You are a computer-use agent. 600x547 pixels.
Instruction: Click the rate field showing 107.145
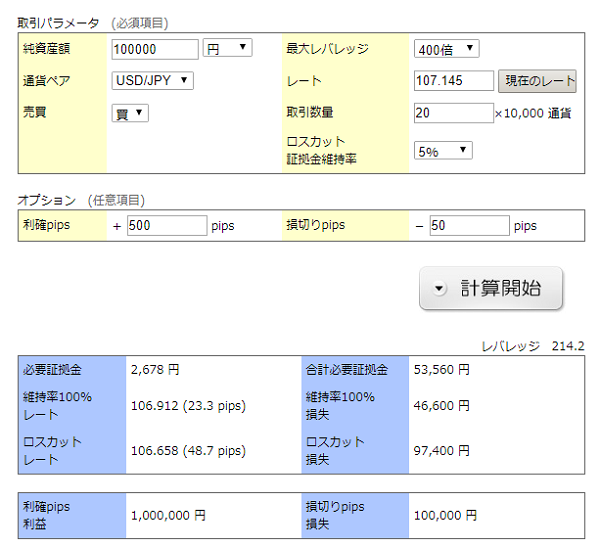click(x=453, y=80)
